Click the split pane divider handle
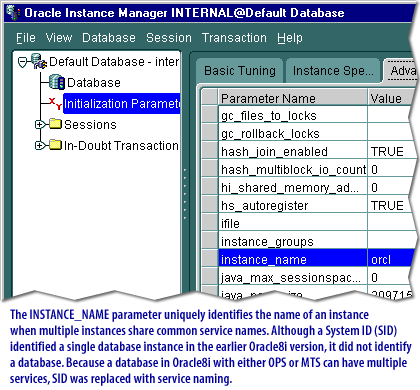Viewport: 420px width, 390px height. click(x=185, y=193)
